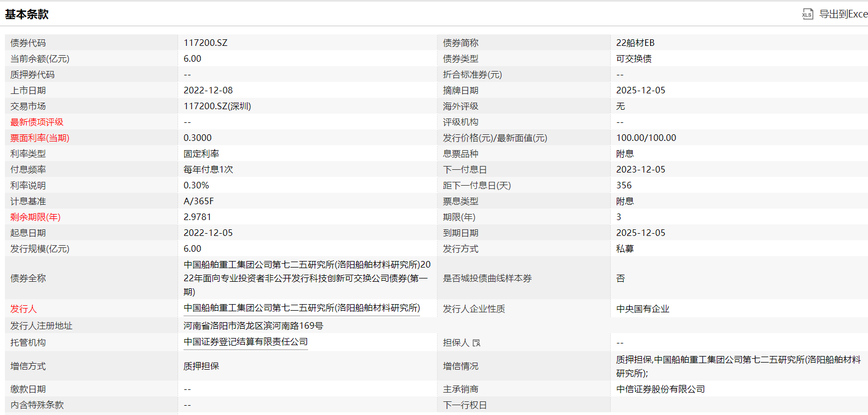Click the credit enhancement value 质押担保

coord(201,366)
